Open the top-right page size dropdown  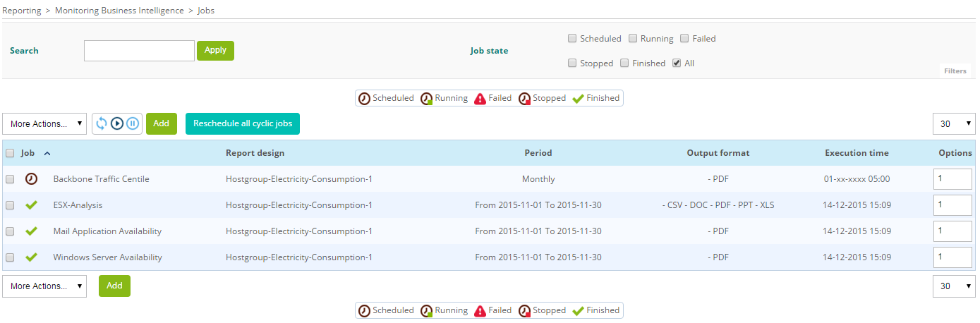[x=954, y=124]
